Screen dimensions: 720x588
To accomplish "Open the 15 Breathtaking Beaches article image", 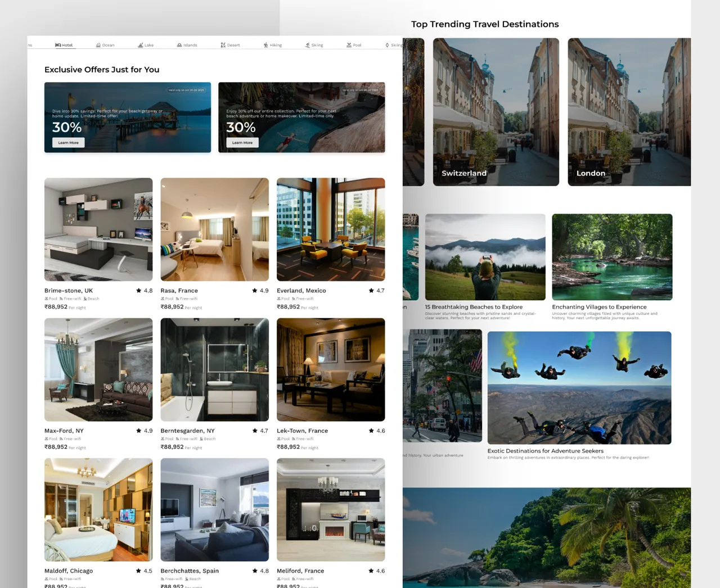I will pos(485,257).
